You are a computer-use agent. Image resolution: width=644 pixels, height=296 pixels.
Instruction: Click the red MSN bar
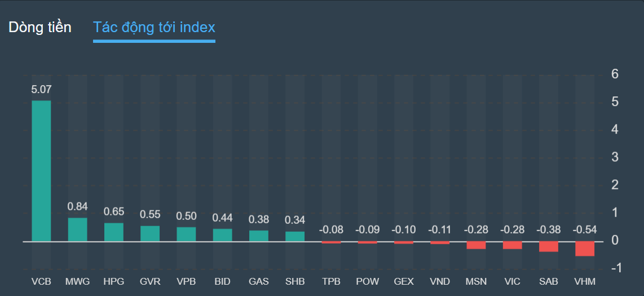[476, 245]
